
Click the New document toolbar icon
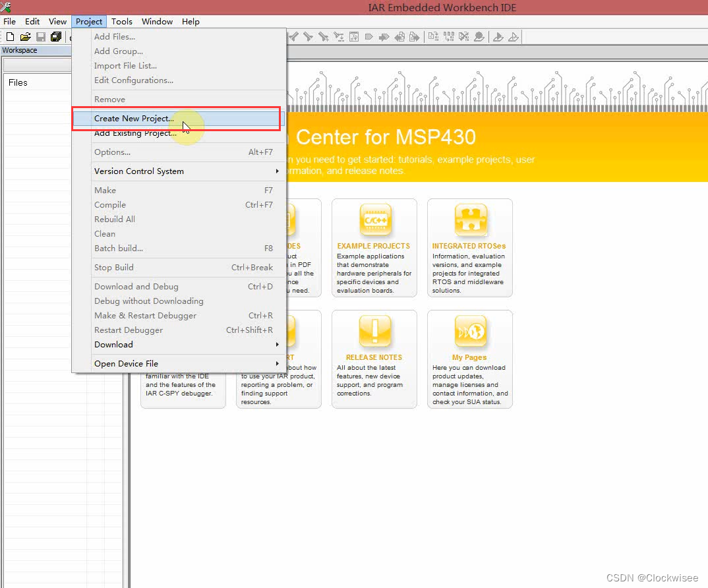(10, 37)
